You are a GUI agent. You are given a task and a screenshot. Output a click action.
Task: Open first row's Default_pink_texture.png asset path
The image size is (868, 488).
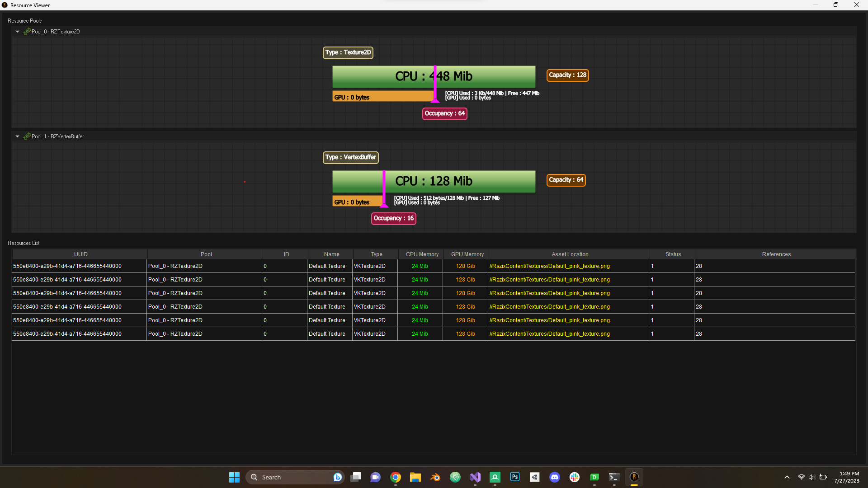[x=549, y=266]
